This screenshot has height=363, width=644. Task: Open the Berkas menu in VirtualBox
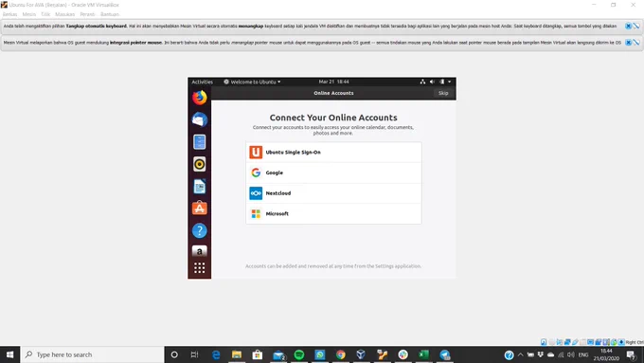pos(9,14)
